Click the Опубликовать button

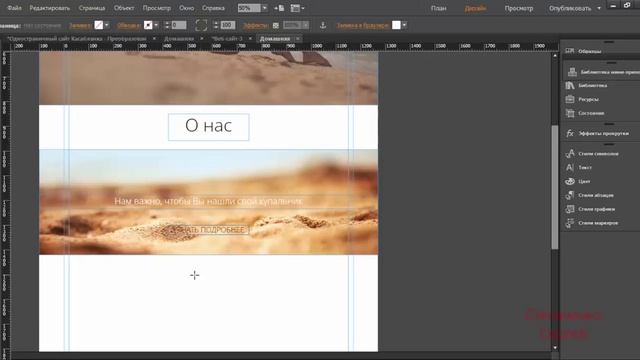pyautogui.click(x=570, y=8)
